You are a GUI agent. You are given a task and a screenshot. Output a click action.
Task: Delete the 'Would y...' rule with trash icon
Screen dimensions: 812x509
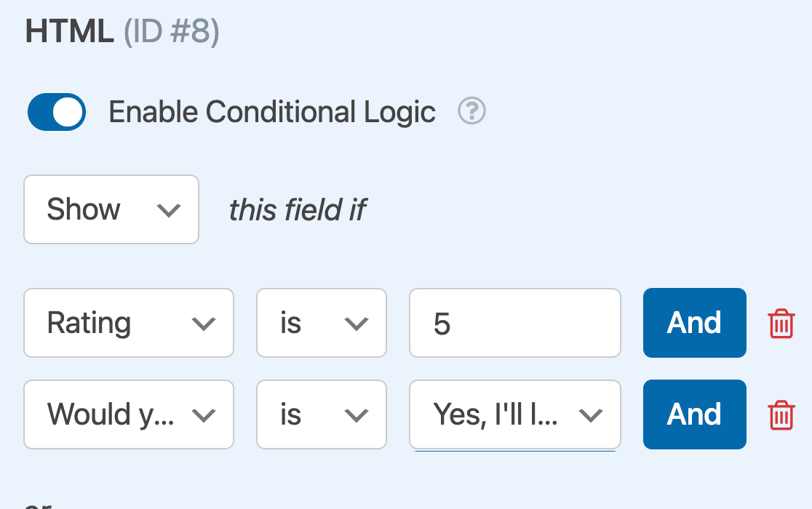[781, 414]
